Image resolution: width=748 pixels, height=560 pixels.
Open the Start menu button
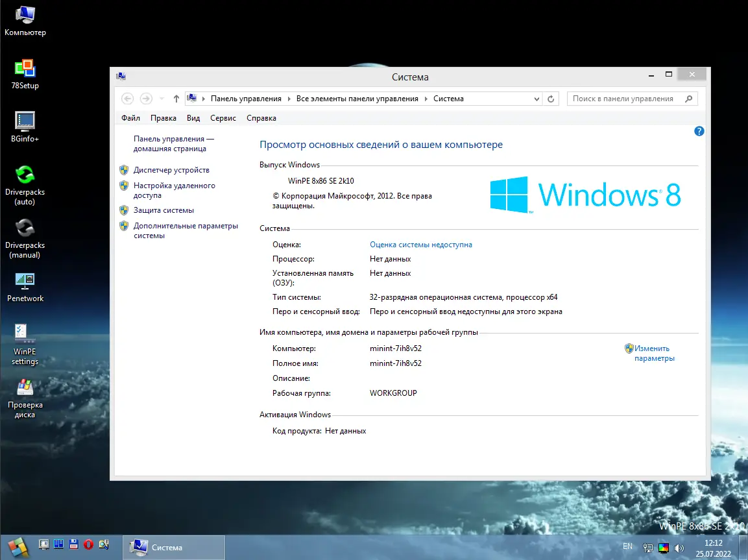(18, 547)
